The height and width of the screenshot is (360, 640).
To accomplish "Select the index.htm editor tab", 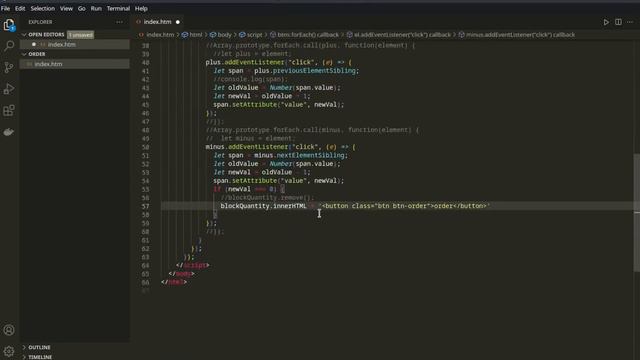I will tap(158, 22).
